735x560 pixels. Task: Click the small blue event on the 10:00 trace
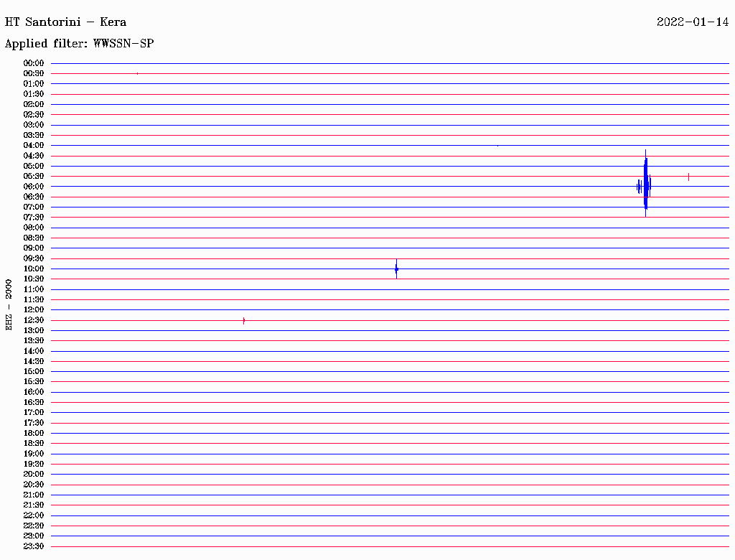[396, 269]
